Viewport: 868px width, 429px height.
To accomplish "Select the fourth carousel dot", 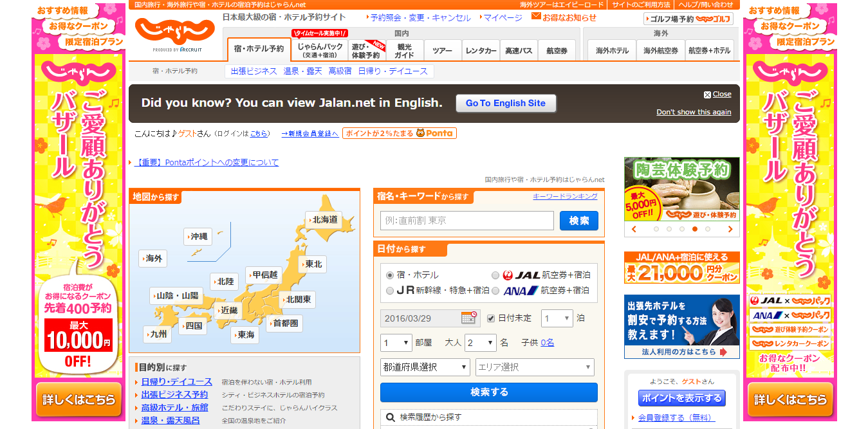I will point(695,229).
